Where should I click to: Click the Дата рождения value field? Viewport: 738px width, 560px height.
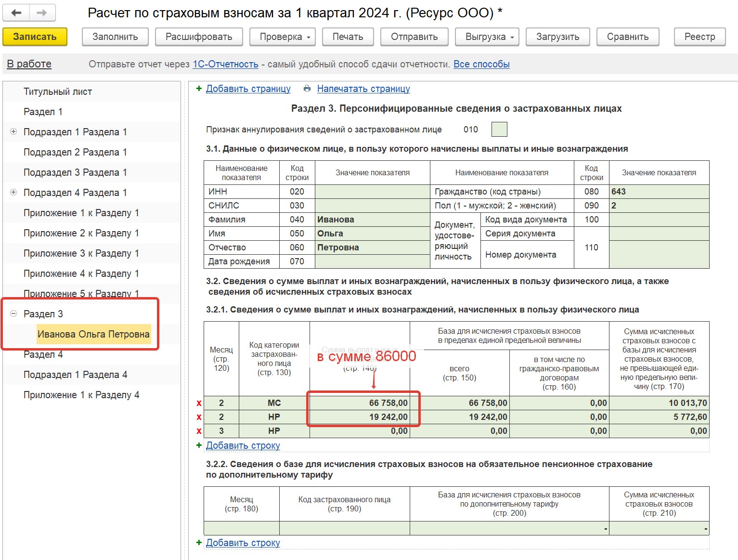point(372,261)
